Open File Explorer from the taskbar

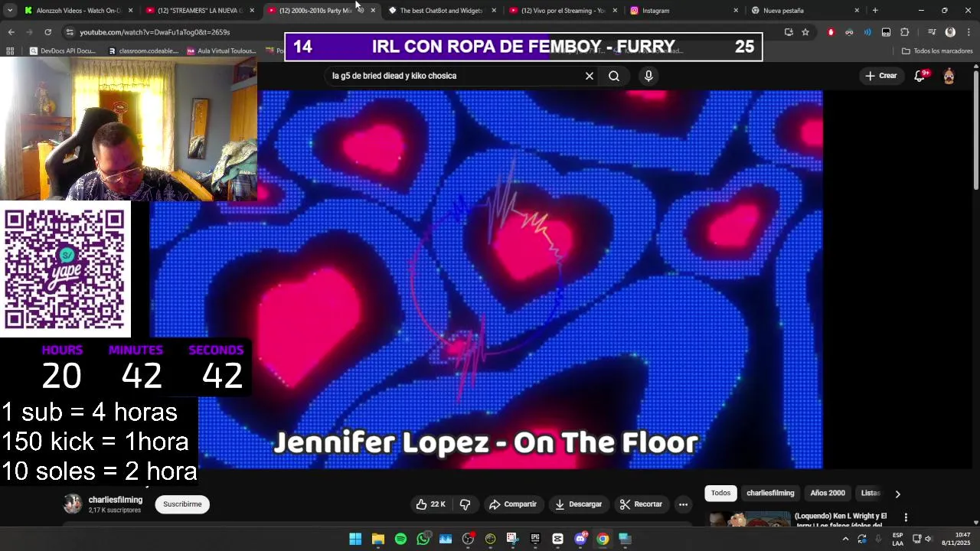pyautogui.click(x=378, y=539)
